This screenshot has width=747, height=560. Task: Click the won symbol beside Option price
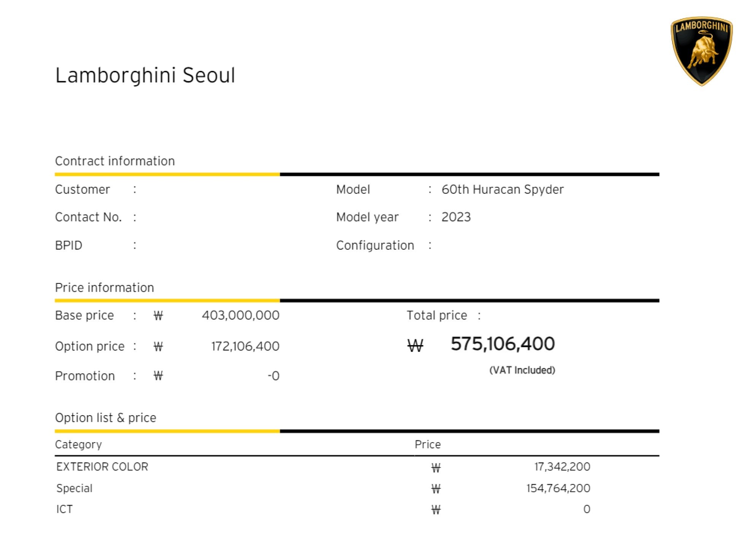click(x=158, y=346)
